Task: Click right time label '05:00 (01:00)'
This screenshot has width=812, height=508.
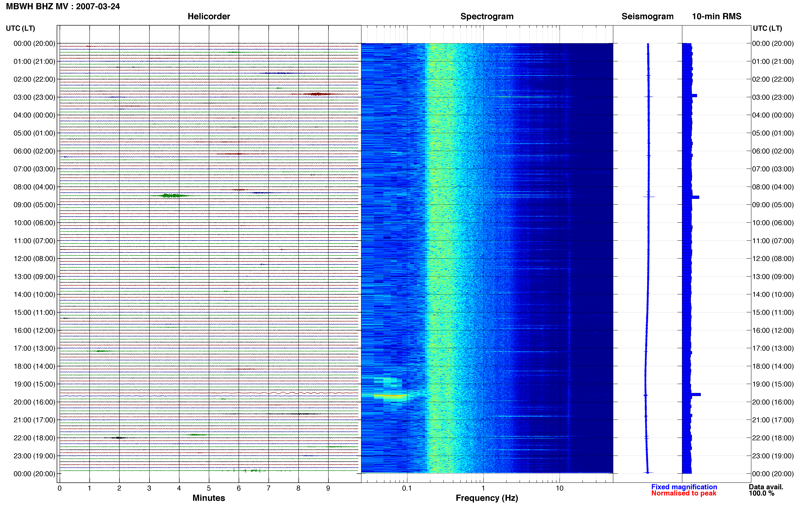Action: click(x=773, y=133)
